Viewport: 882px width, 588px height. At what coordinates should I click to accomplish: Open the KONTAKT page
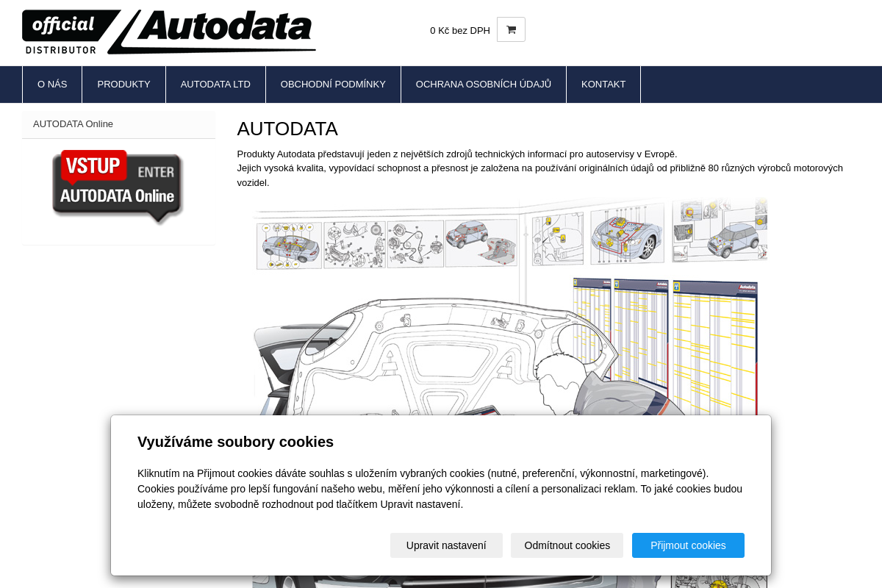tap(603, 84)
